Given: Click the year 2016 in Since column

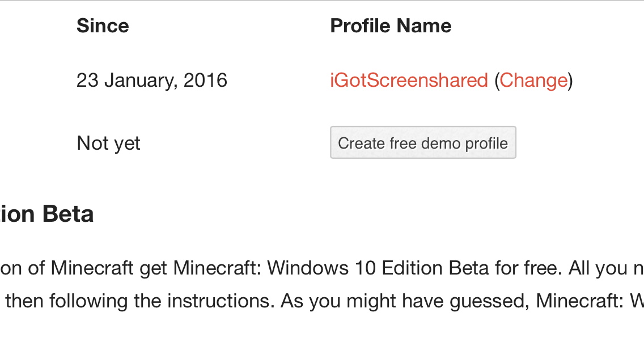Looking at the screenshot, I should point(205,80).
